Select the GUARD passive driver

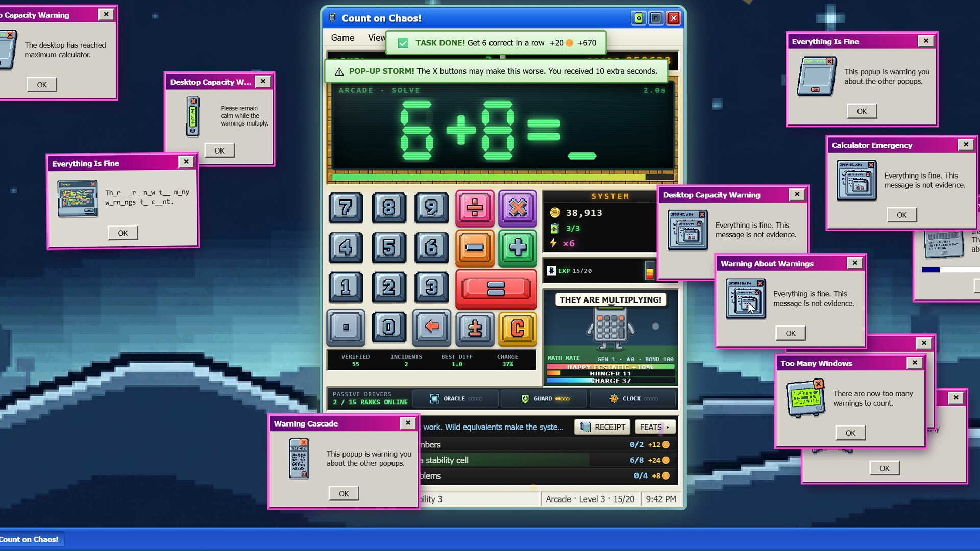[x=545, y=399]
